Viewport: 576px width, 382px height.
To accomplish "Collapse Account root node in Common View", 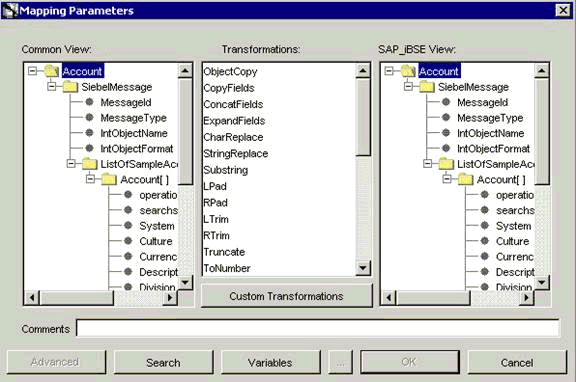I will 33,71.
